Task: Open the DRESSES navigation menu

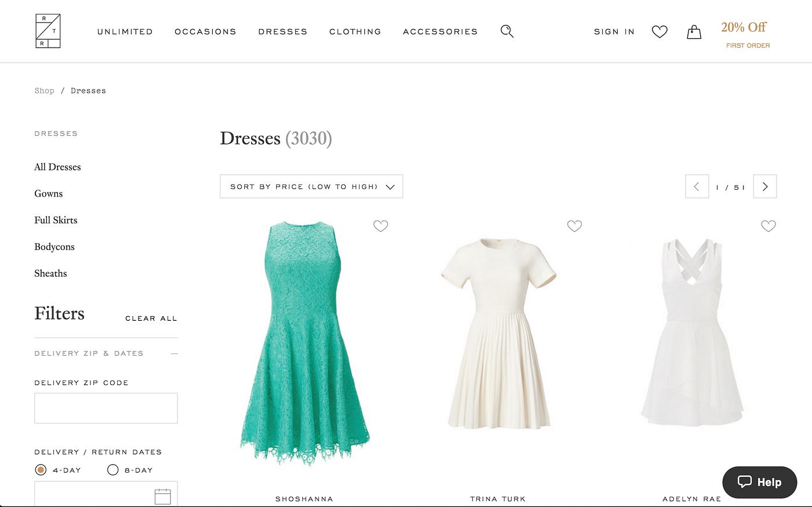Action: coord(282,32)
